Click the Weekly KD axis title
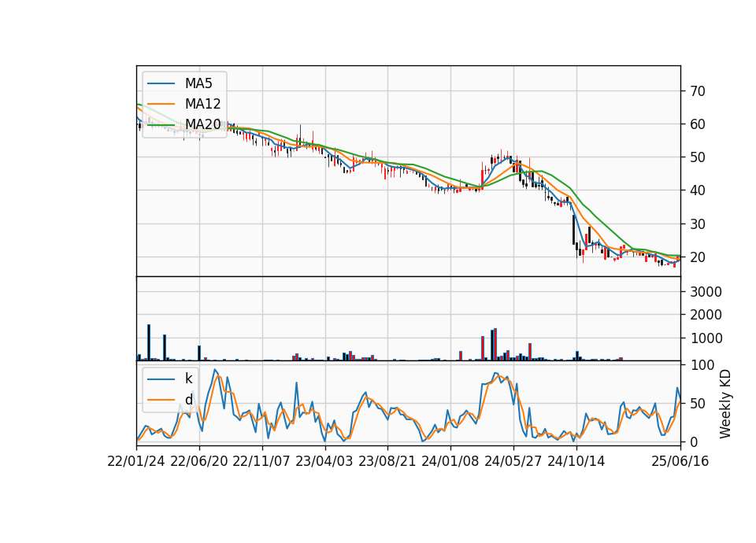 click(725, 404)
